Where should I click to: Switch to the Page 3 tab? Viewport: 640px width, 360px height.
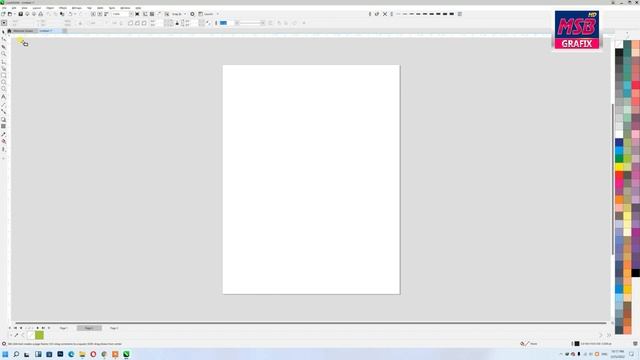click(x=114, y=328)
